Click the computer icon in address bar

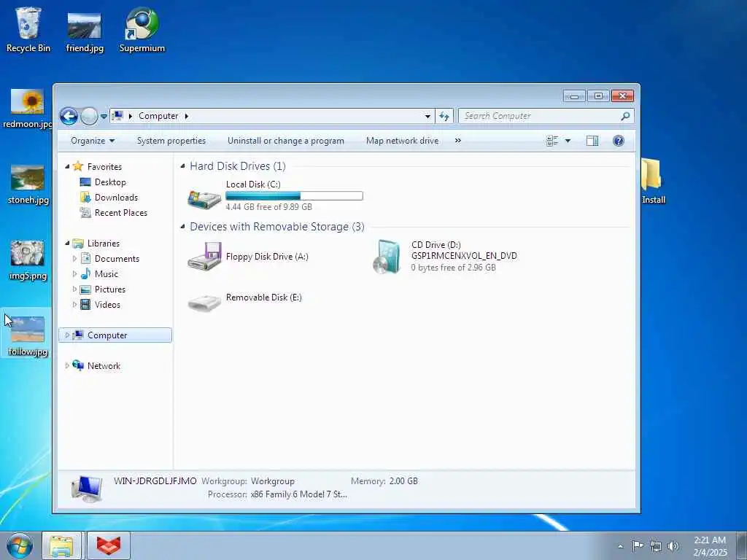(x=118, y=116)
